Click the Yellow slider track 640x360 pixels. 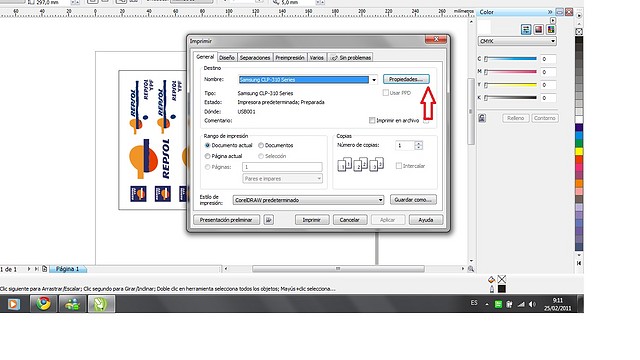[510, 85]
